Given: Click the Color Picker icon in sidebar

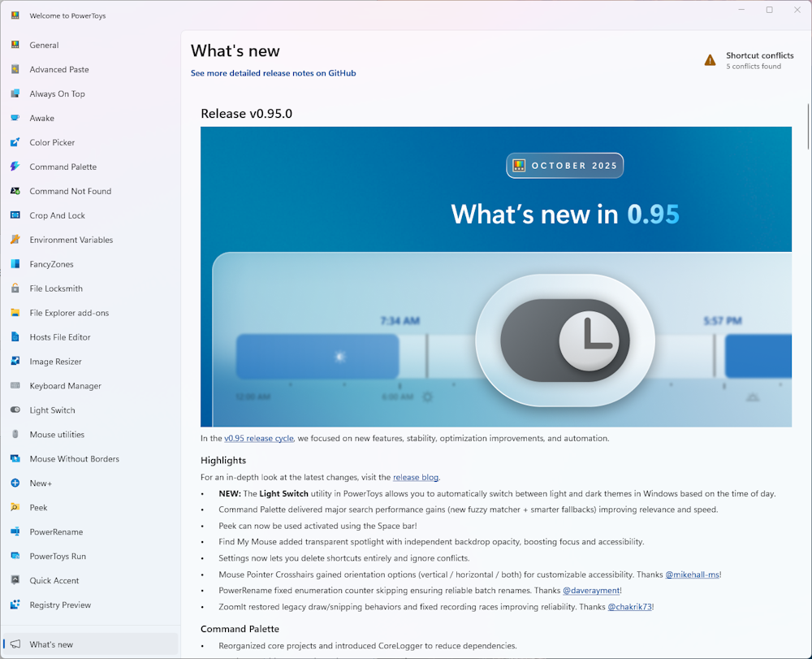Looking at the screenshot, I should coord(15,143).
